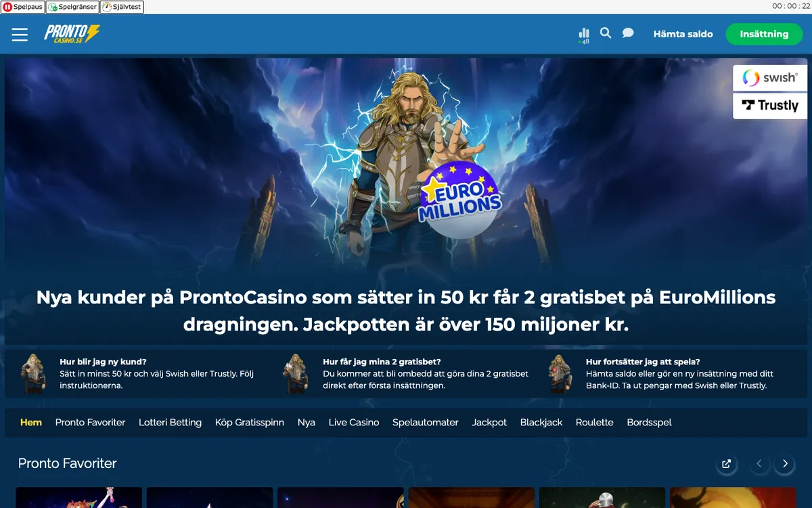Click 'Hur blir jag ny kund?' text
The height and width of the screenshot is (508, 812).
[x=103, y=362]
